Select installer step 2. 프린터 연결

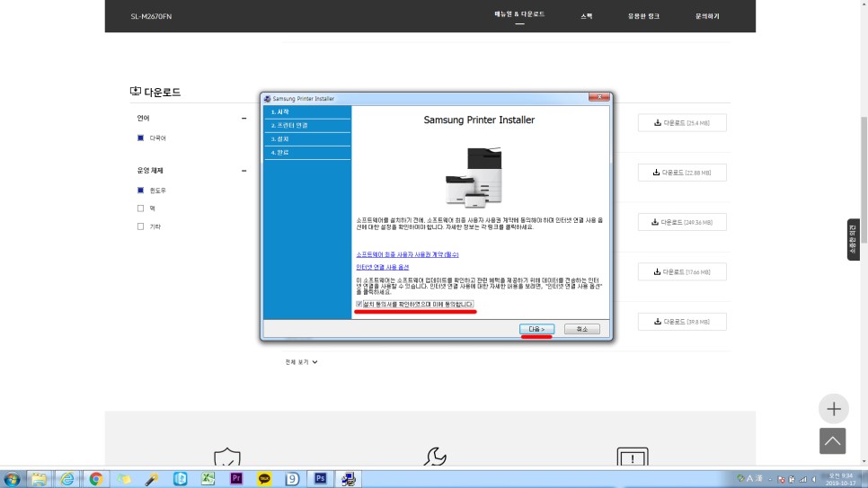click(x=307, y=126)
